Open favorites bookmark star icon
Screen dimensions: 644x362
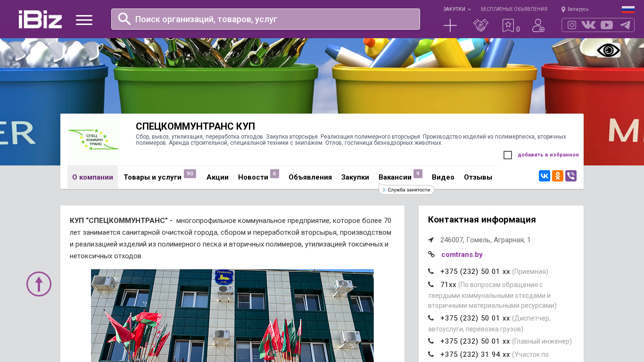coord(508,25)
